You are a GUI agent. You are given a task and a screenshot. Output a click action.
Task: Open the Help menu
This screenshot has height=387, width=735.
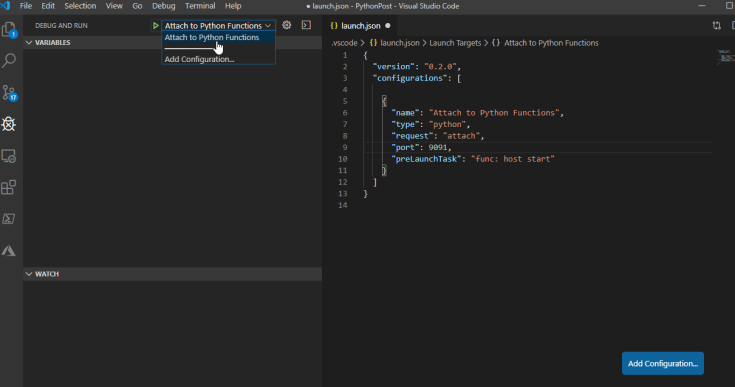(233, 6)
